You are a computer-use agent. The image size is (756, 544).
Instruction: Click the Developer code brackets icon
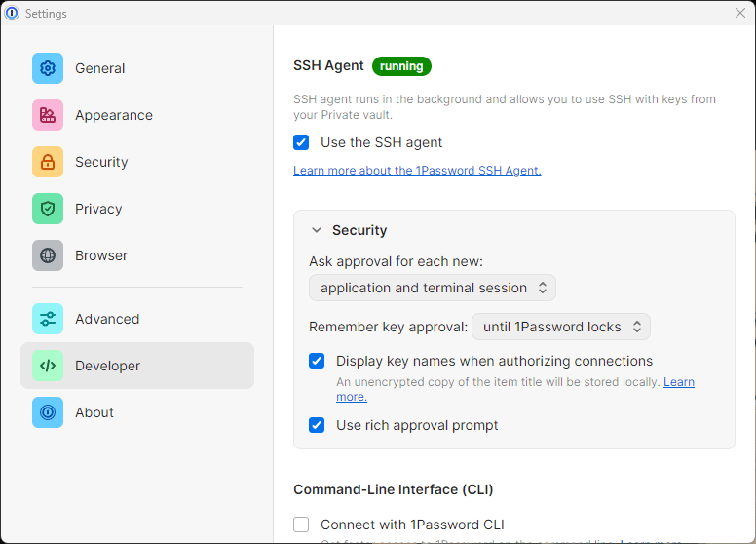point(48,366)
